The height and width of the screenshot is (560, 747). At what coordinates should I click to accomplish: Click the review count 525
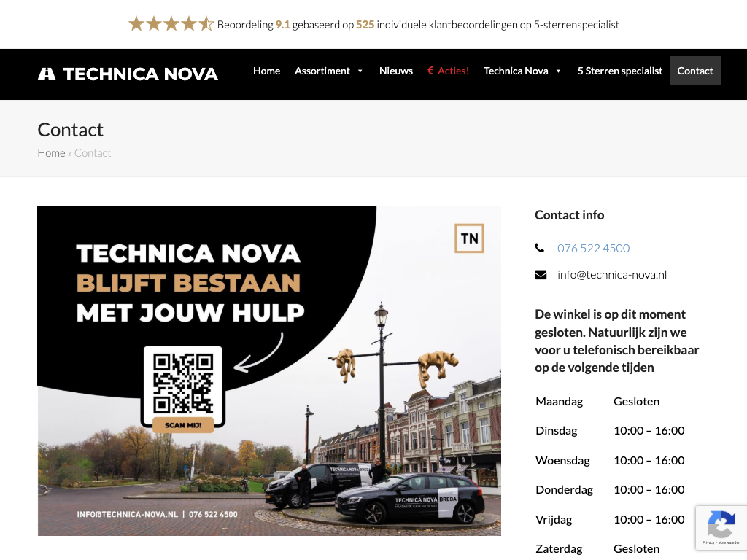click(365, 25)
